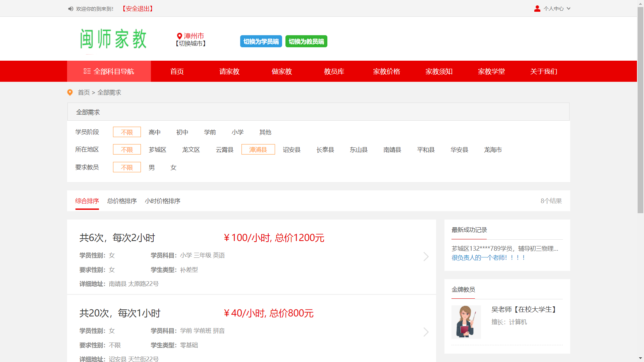Click the page vertical scrollbar
This screenshot has height=362, width=644.
pos(640,111)
